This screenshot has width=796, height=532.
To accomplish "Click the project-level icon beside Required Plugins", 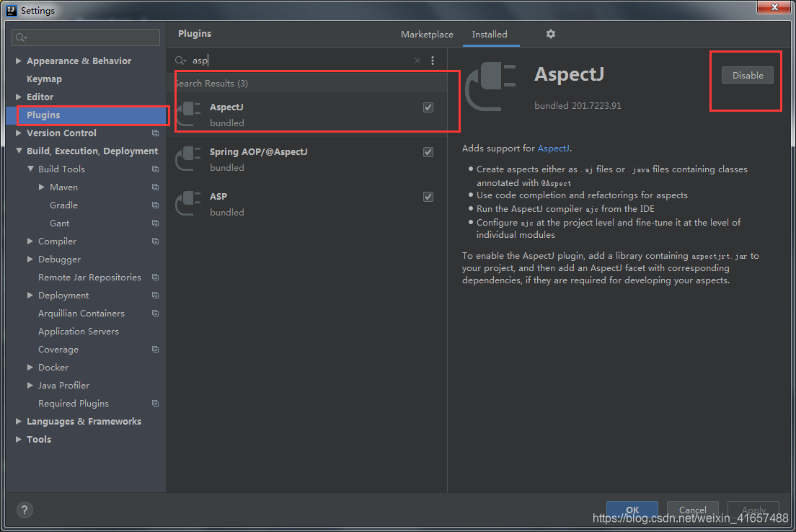I will [x=155, y=404].
